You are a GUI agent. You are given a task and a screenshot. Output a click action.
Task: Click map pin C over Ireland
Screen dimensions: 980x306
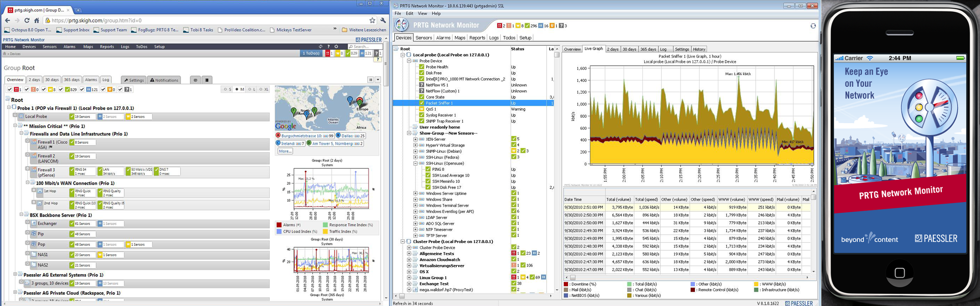coord(350,100)
